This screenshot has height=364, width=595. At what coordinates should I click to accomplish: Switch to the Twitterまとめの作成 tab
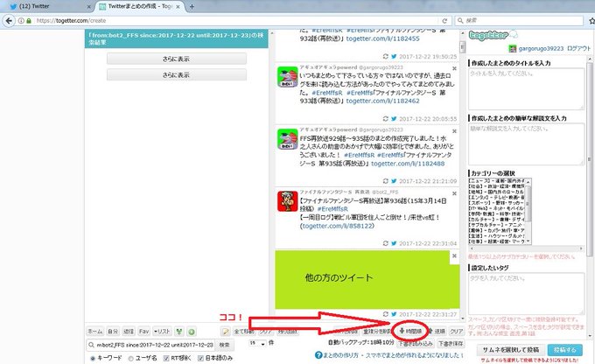point(138,6)
